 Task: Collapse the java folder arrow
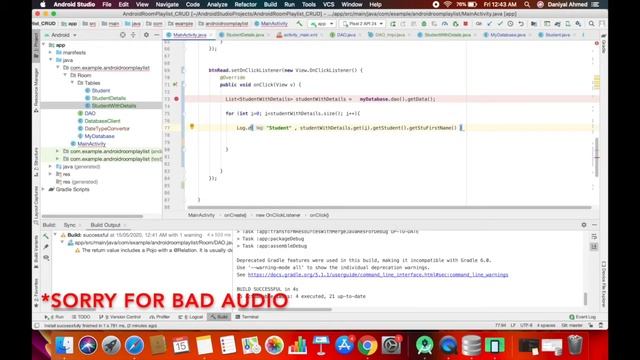51,60
